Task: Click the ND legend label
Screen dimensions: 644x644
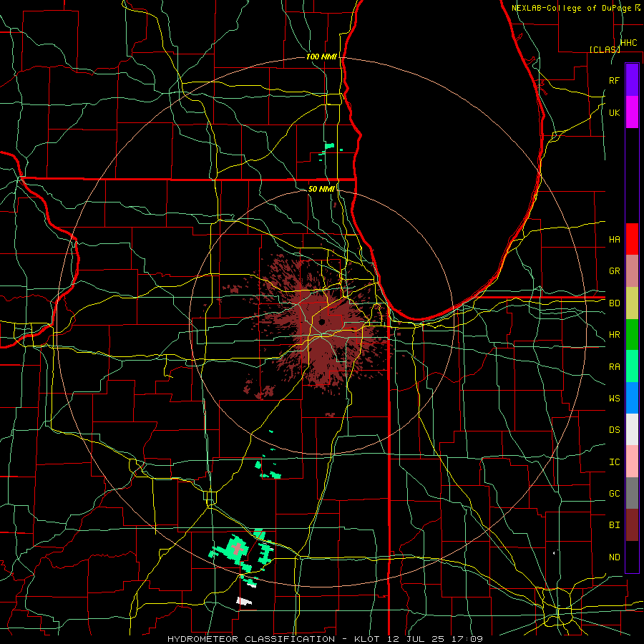Action: point(614,557)
